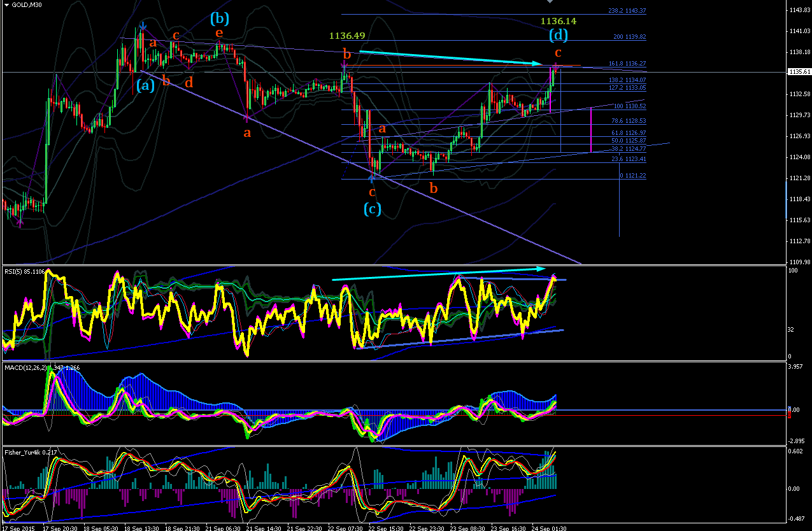The image size is (812, 531).
Task: Click the GOLD,M30 chart title text
Action: (x=28, y=4)
